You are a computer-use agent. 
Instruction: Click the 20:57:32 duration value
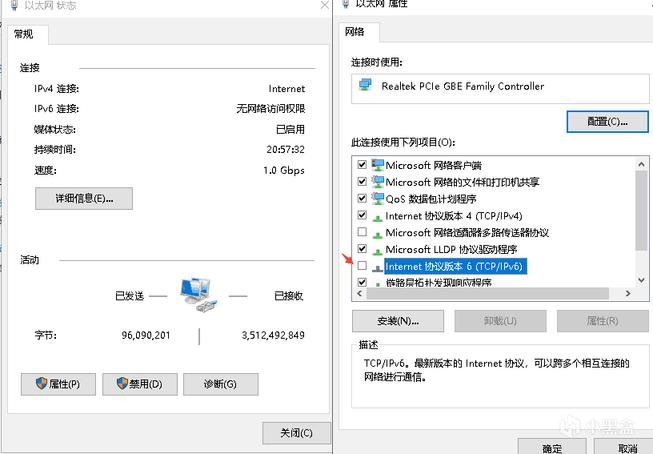(285, 149)
